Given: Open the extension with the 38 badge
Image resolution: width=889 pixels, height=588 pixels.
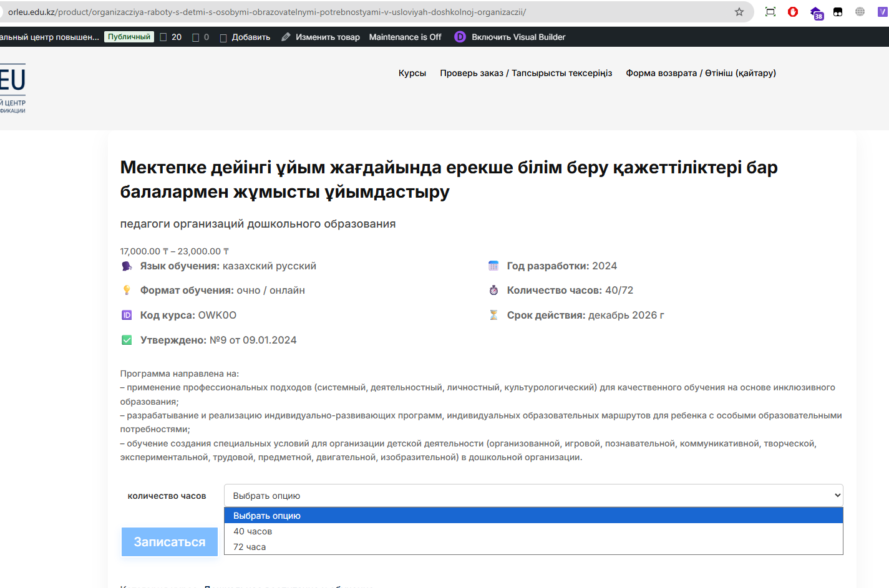Looking at the screenshot, I should click(816, 12).
